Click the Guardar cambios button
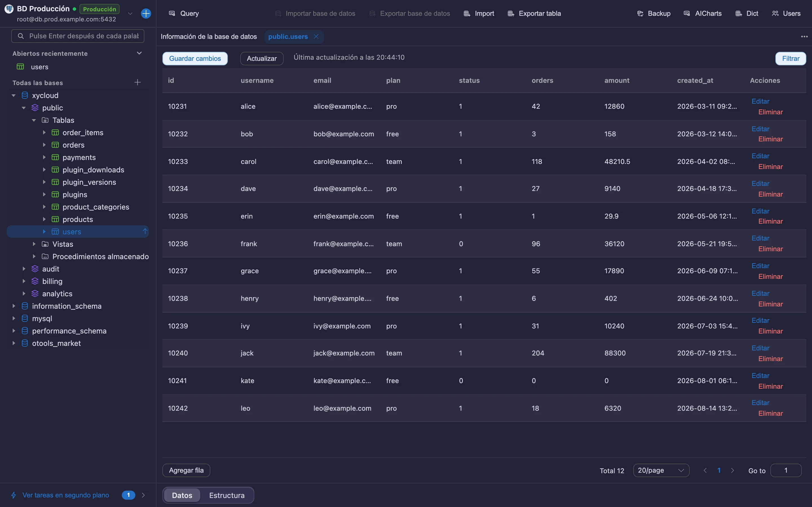 (195, 59)
